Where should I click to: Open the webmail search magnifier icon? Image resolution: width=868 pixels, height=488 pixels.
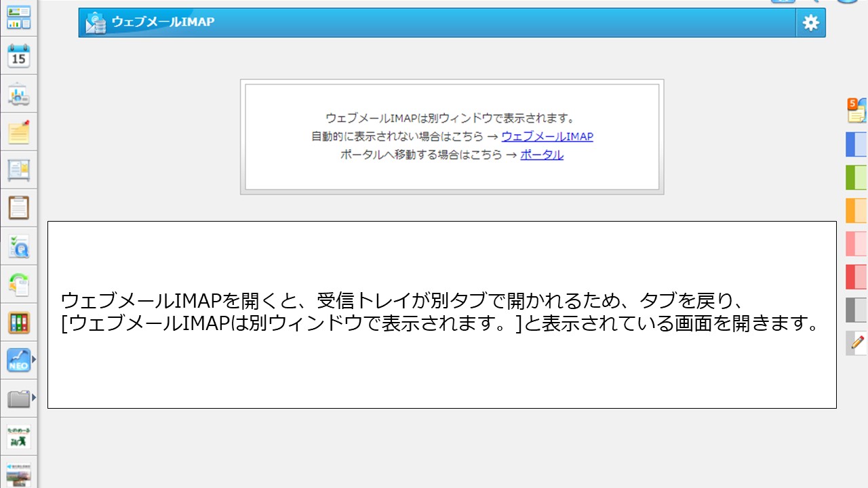click(x=18, y=246)
